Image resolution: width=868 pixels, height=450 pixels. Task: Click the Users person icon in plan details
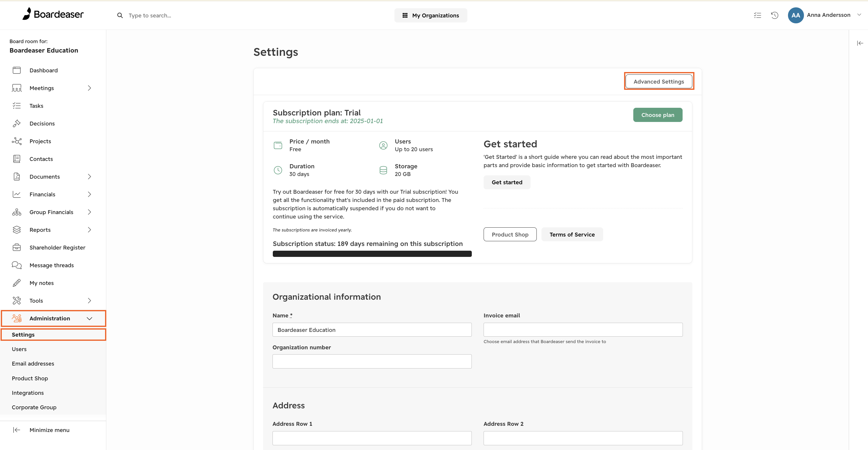click(x=383, y=145)
